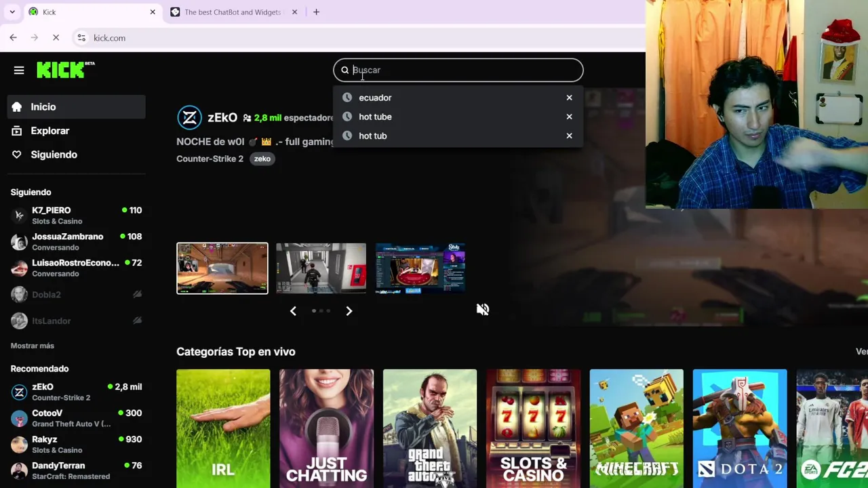Remove 'hot tube' from recent searches

click(x=569, y=117)
